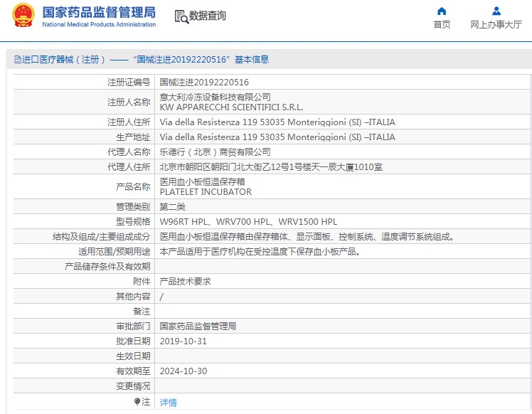Click the 管理类别 row label

click(133, 207)
